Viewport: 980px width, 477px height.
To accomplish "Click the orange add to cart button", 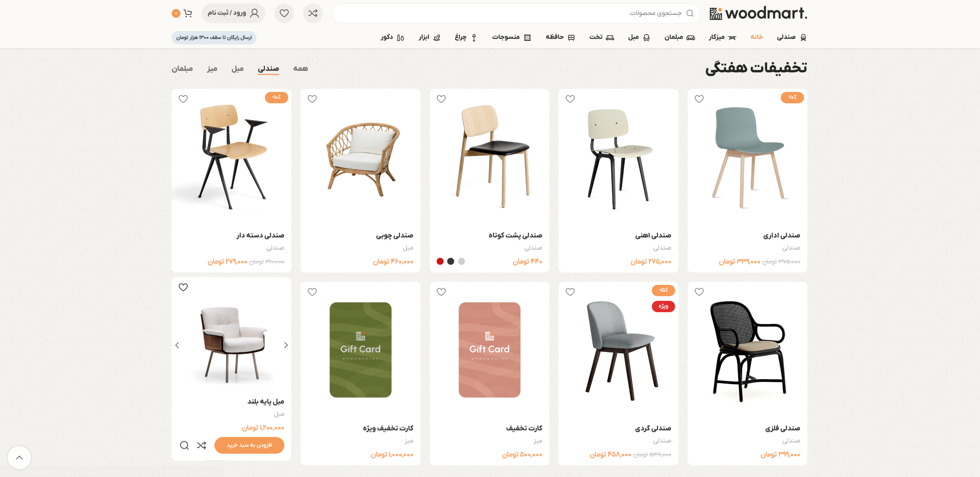I will (249, 445).
